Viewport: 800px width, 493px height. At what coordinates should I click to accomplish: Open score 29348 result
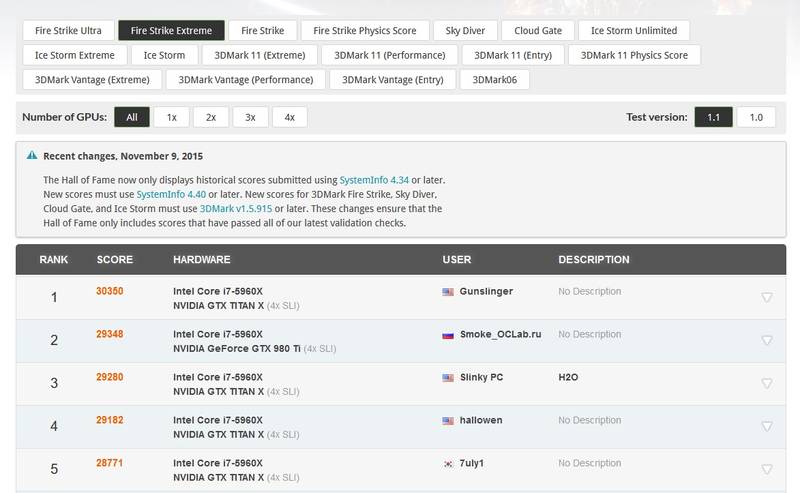tap(110, 334)
